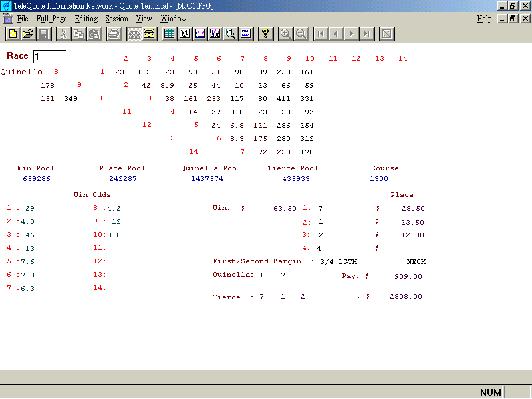Open the Editing menu

point(86,19)
